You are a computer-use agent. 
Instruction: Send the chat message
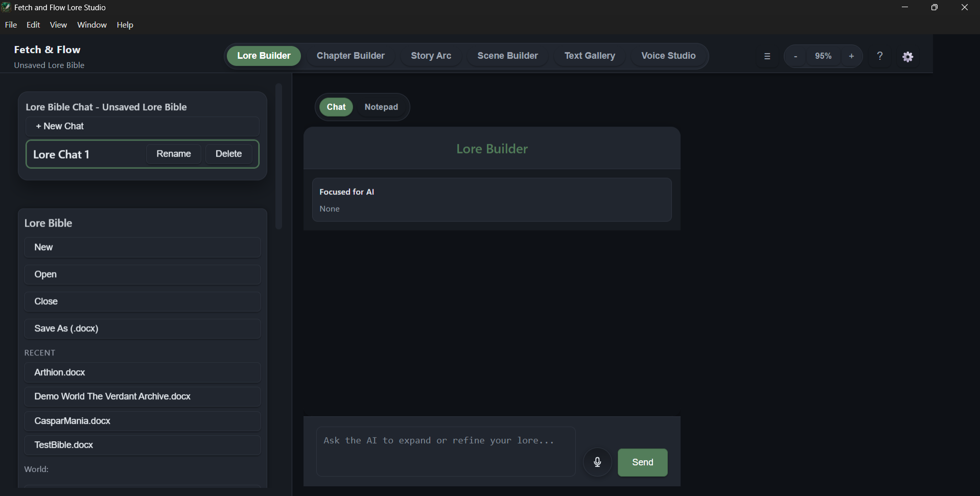[x=643, y=462]
